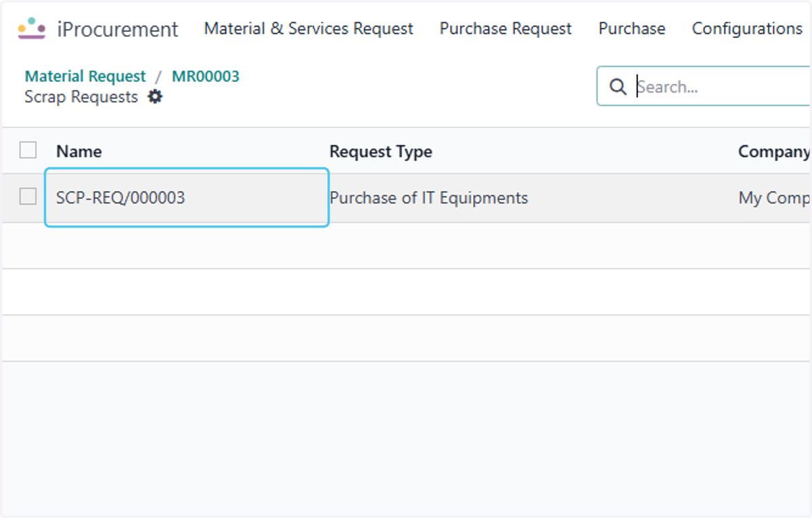Go to the MR00003 breadcrumb link

tap(206, 76)
